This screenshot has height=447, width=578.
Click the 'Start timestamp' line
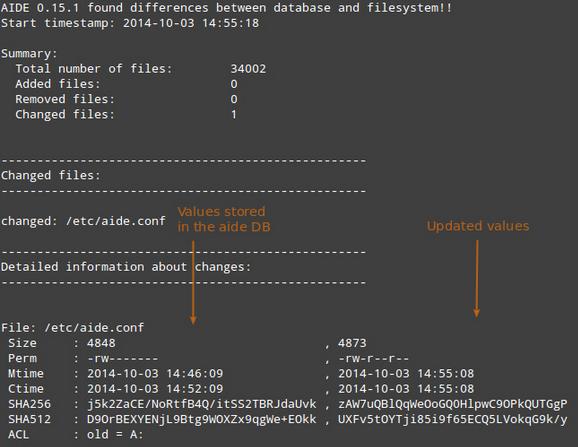coord(130,23)
